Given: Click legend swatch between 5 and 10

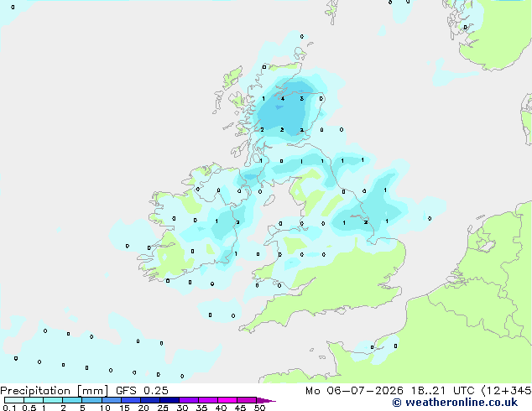Looking at the screenshot, I should click(x=91, y=400).
